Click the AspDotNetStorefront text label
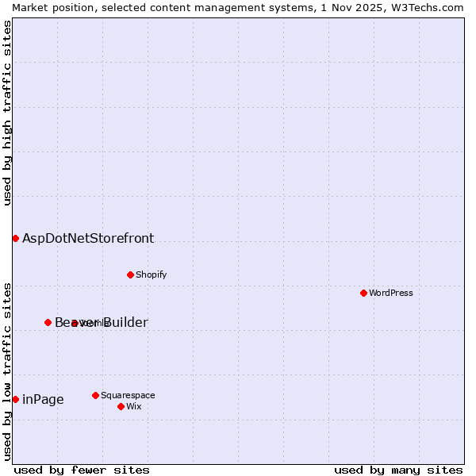 tap(88, 238)
